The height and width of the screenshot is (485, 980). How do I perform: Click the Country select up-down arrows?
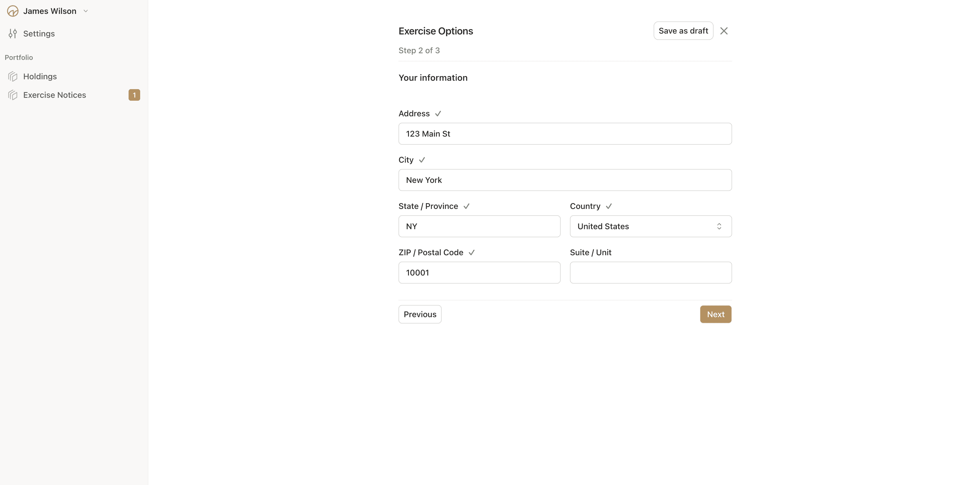719,227
